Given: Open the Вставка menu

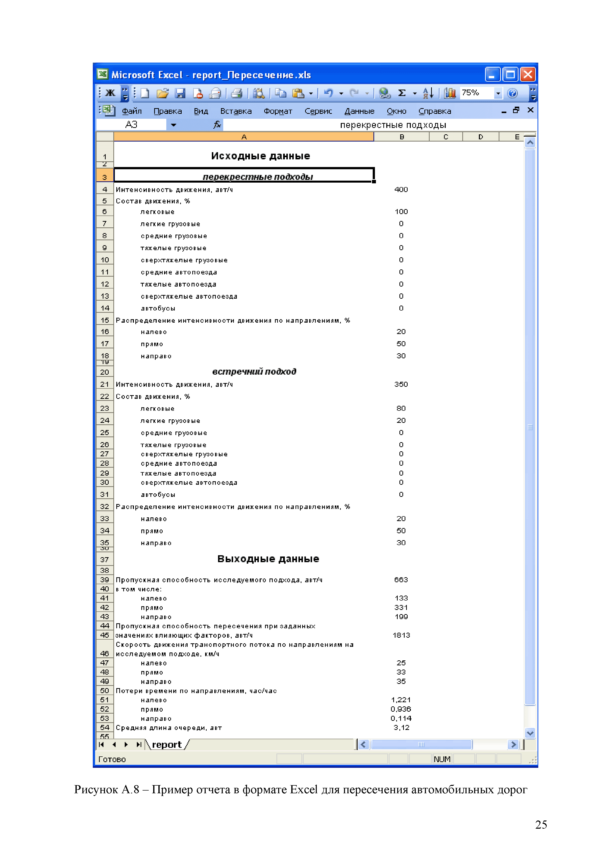Looking at the screenshot, I should pyautogui.click(x=236, y=111).
